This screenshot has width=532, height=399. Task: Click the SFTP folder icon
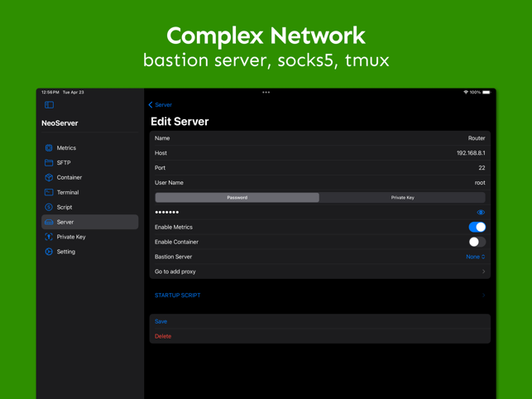click(49, 162)
